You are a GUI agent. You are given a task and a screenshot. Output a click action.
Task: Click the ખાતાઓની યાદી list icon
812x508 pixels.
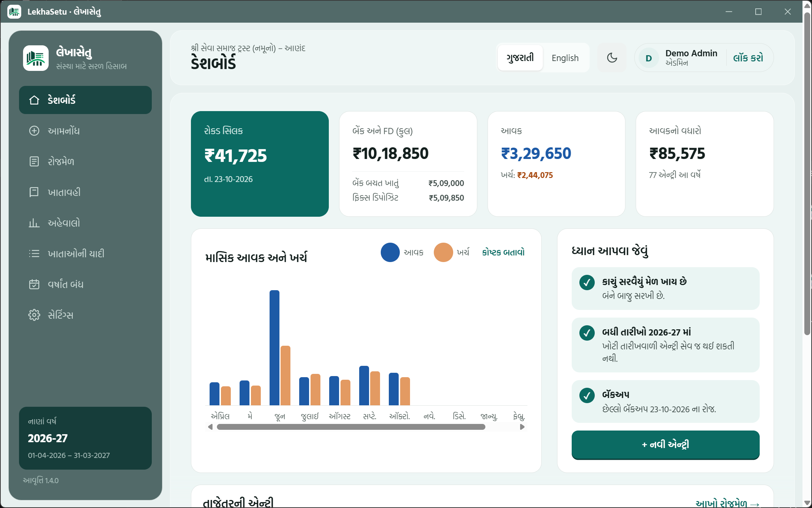34,254
